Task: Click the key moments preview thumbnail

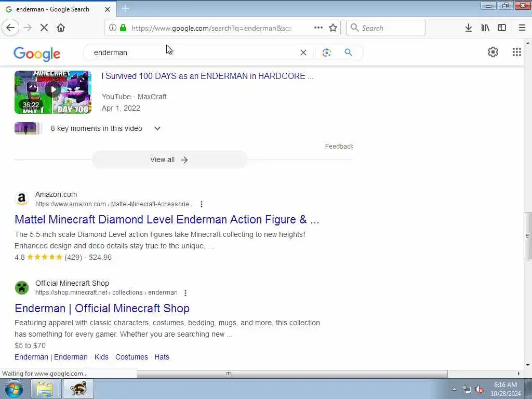Action: (x=28, y=128)
